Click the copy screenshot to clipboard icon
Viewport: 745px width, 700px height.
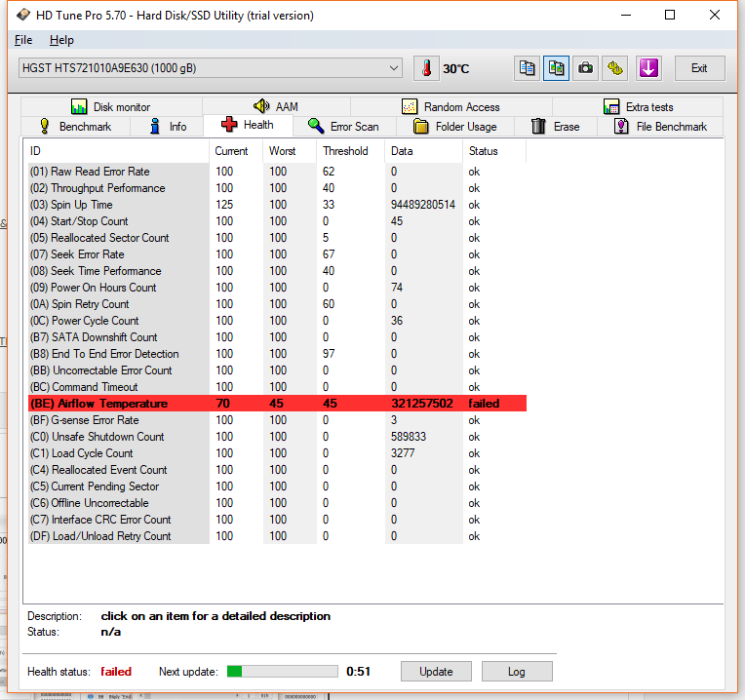coord(556,68)
